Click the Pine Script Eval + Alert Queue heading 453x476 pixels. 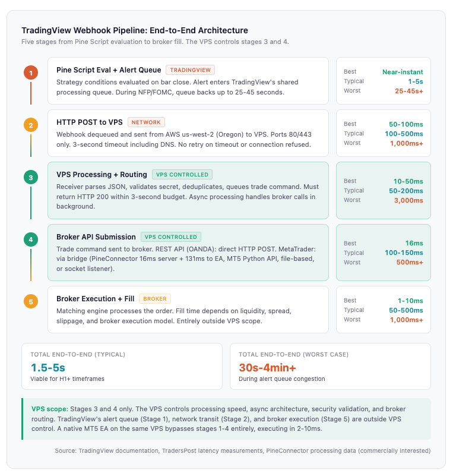point(109,70)
